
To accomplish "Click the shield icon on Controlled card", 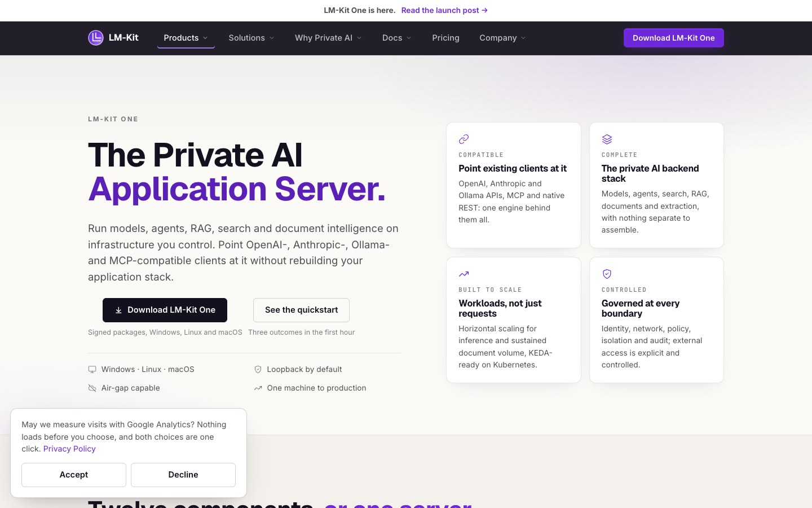I will (x=607, y=274).
